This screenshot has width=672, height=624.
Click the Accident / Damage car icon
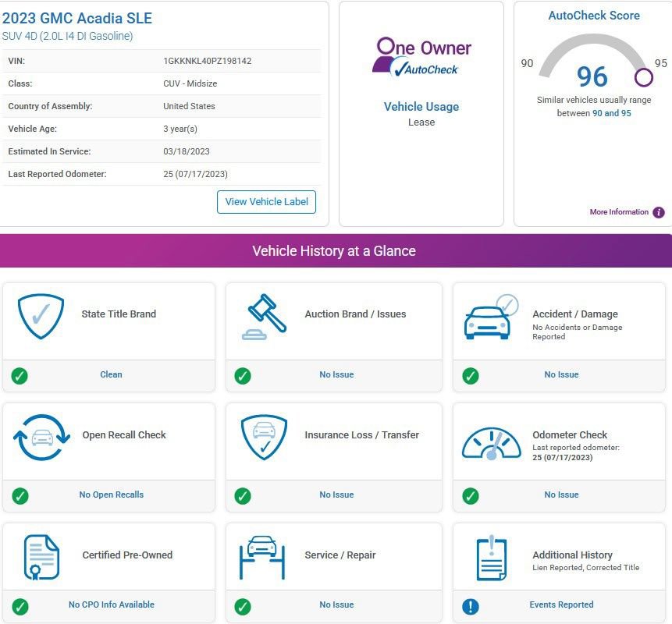[492, 317]
